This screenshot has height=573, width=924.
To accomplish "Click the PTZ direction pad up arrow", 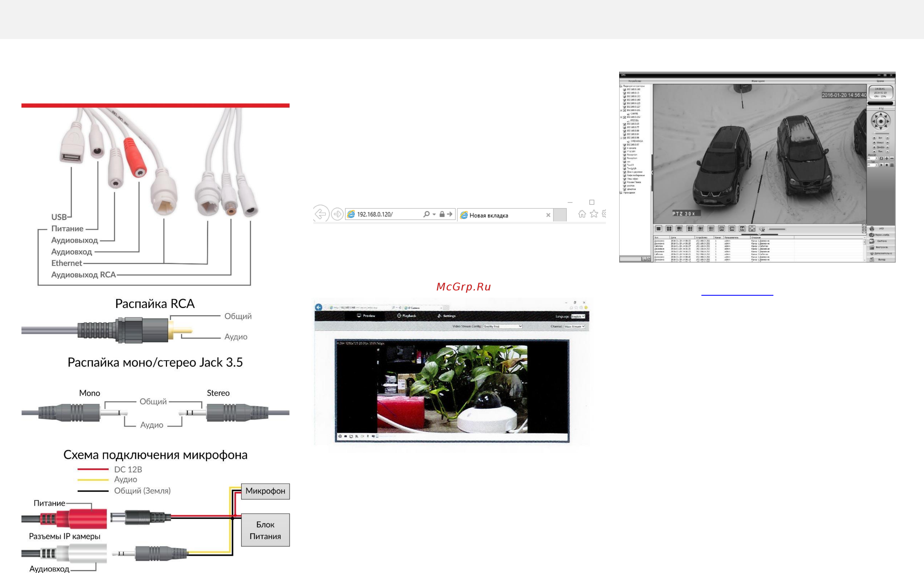I will [881, 114].
